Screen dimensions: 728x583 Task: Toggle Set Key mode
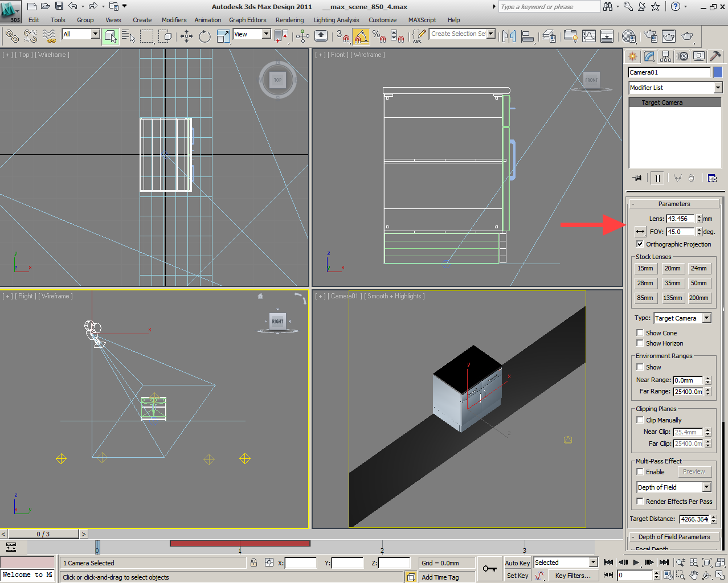pos(517,576)
